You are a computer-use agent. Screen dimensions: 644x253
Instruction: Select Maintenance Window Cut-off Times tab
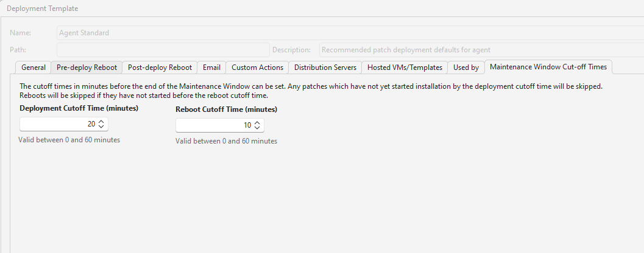coord(548,67)
